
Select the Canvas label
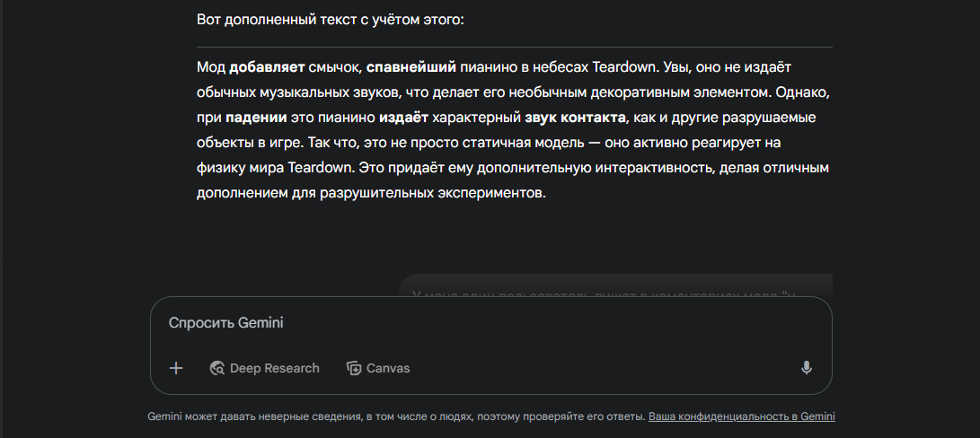point(388,368)
